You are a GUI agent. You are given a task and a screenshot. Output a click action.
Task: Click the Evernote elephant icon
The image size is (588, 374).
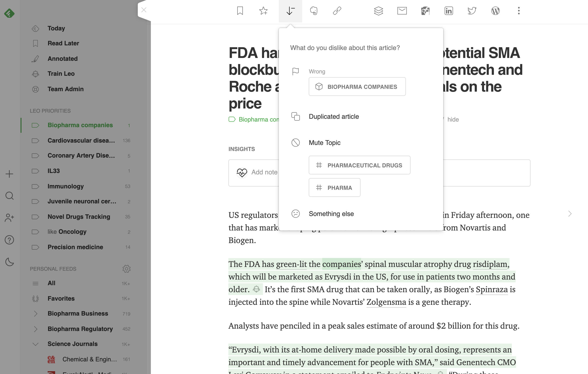tap(314, 11)
